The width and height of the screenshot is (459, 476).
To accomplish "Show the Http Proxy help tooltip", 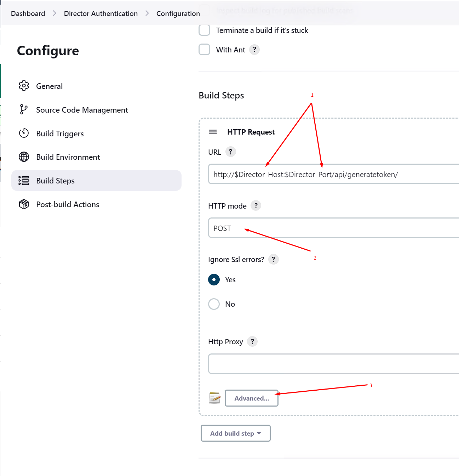I will (252, 341).
